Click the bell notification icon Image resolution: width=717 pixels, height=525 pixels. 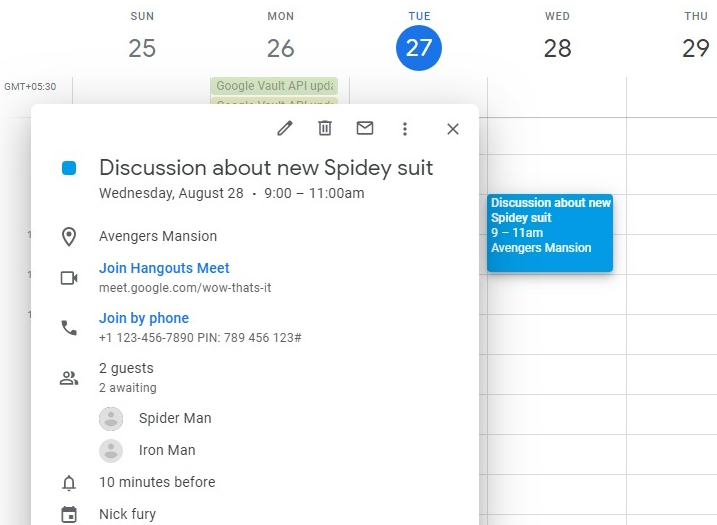tap(69, 483)
